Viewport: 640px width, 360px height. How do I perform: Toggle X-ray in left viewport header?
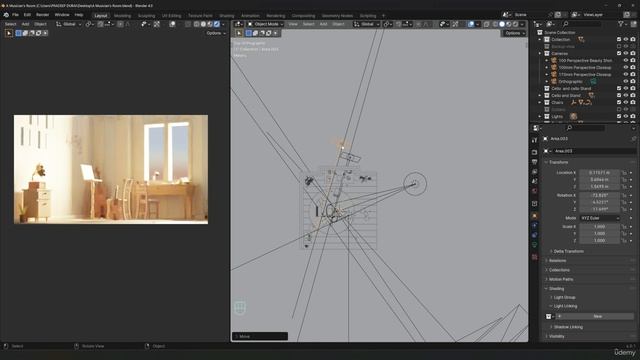click(188, 24)
